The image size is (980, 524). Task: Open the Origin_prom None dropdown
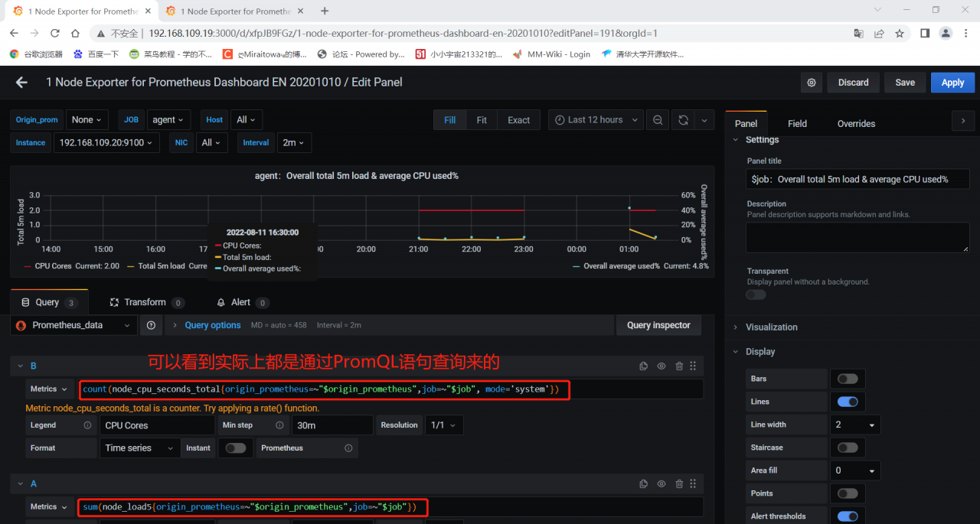pos(87,120)
